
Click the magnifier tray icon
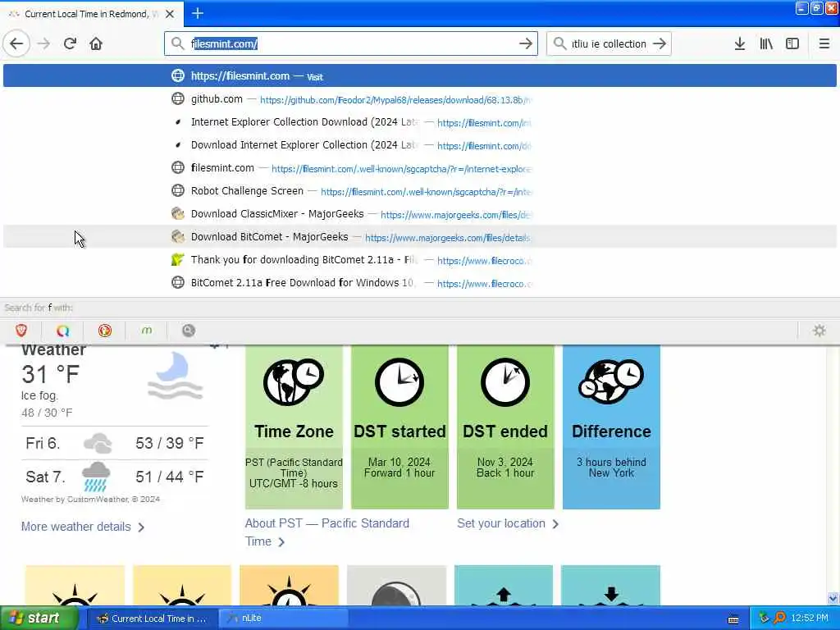click(x=780, y=619)
